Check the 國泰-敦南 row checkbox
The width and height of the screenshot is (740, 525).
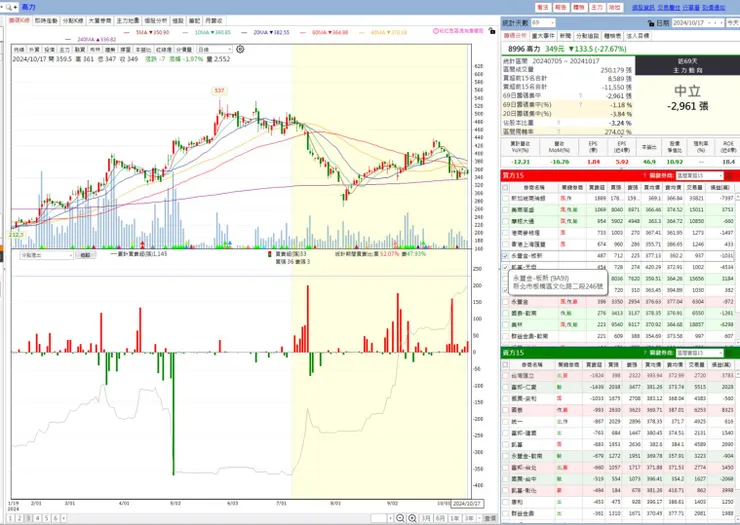505,313
